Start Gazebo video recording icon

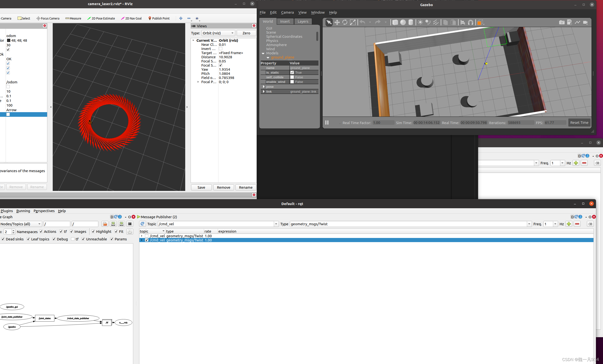(x=585, y=22)
